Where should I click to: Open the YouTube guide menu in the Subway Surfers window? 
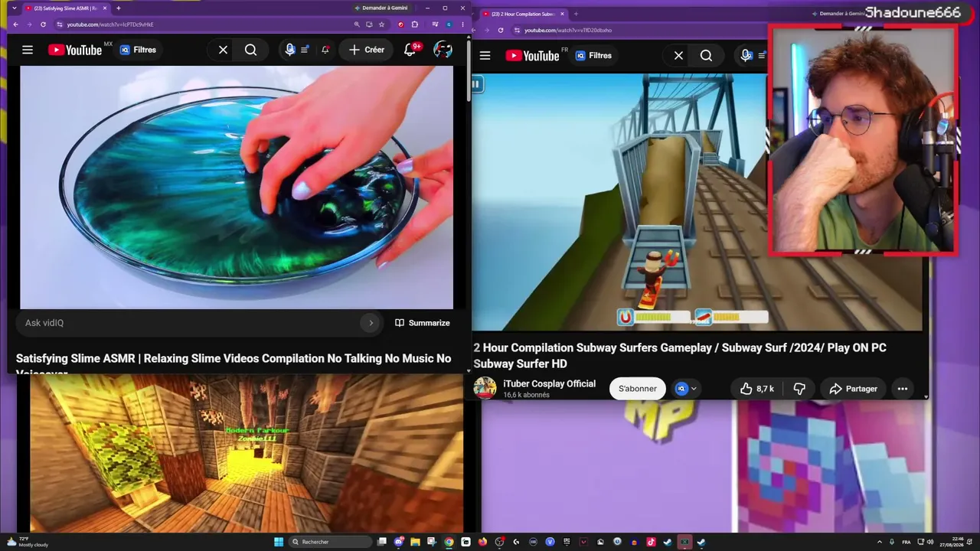[x=485, y=56]
